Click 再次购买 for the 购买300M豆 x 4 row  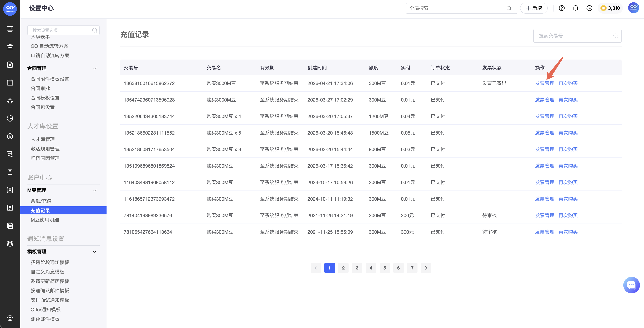[568, 116]
